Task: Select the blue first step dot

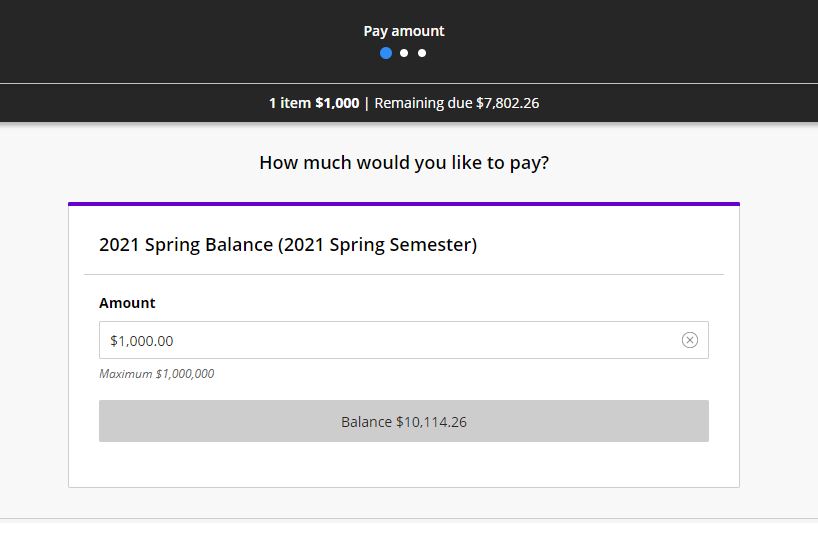Action: tap(386, 53)
